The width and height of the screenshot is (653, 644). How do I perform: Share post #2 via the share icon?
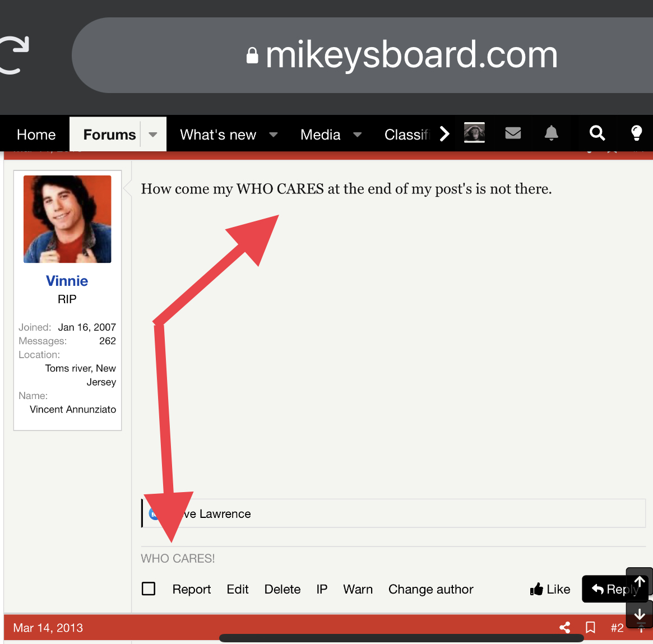[x=565, y=628]
